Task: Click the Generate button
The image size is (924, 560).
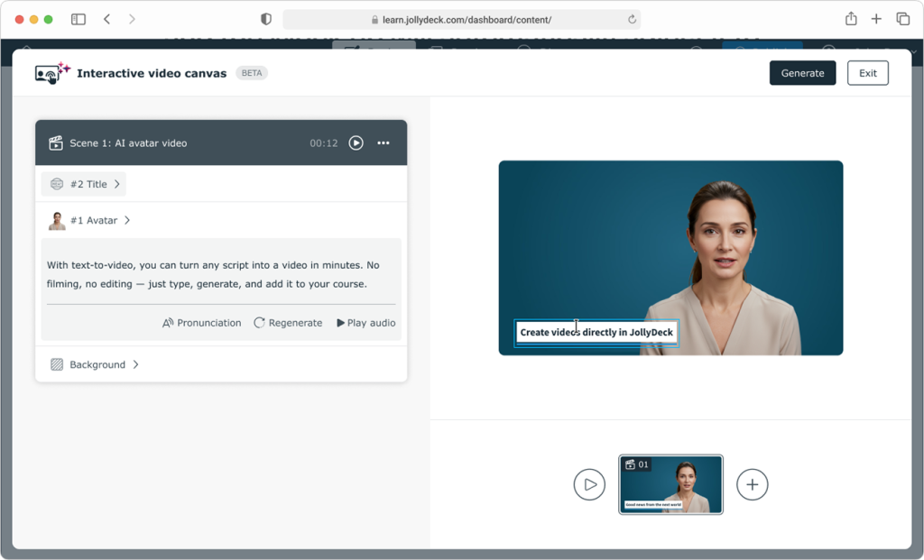Action: (802, 73)
